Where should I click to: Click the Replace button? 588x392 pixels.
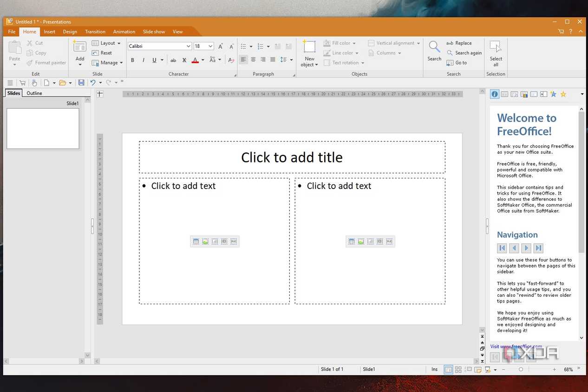click(x=459, y=43)
